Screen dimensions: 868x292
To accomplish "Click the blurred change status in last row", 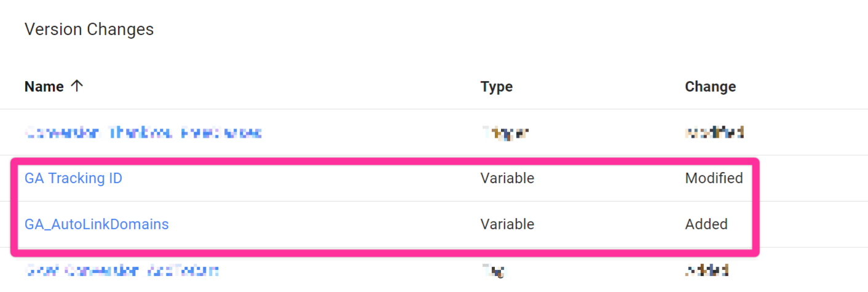I will tap(706, 270).
